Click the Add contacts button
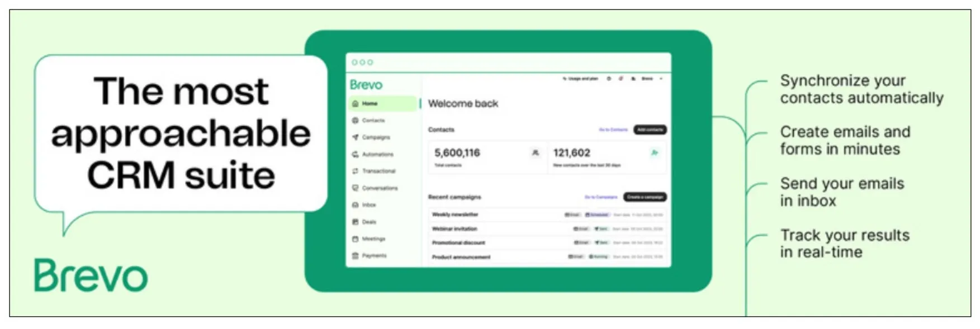Screen dimensions: 980x329 650,130
